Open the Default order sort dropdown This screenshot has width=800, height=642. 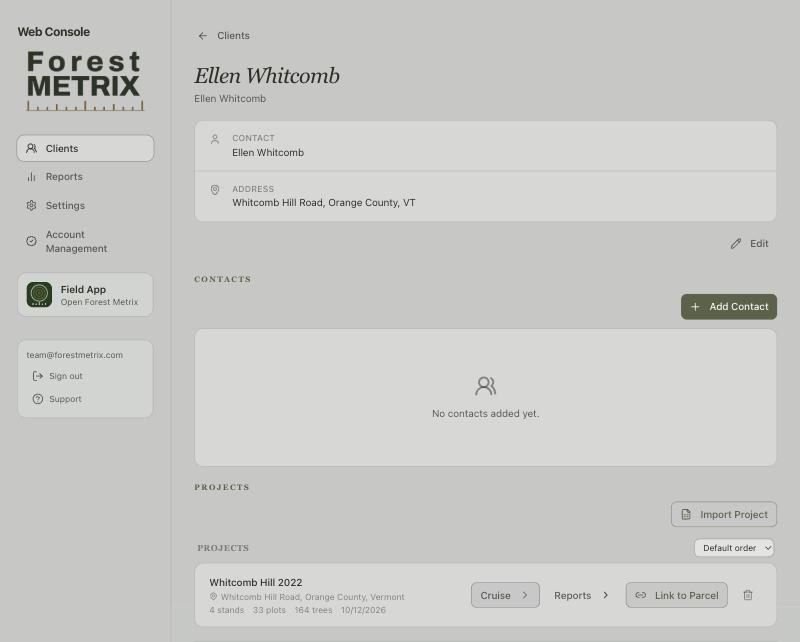coord(734,548)
